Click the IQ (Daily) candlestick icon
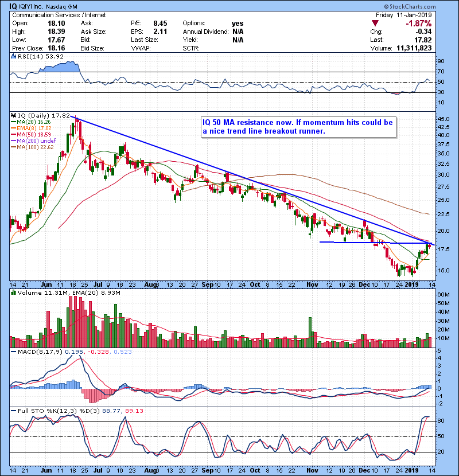This screenshot has height=476, width=459. coord(13,115)
